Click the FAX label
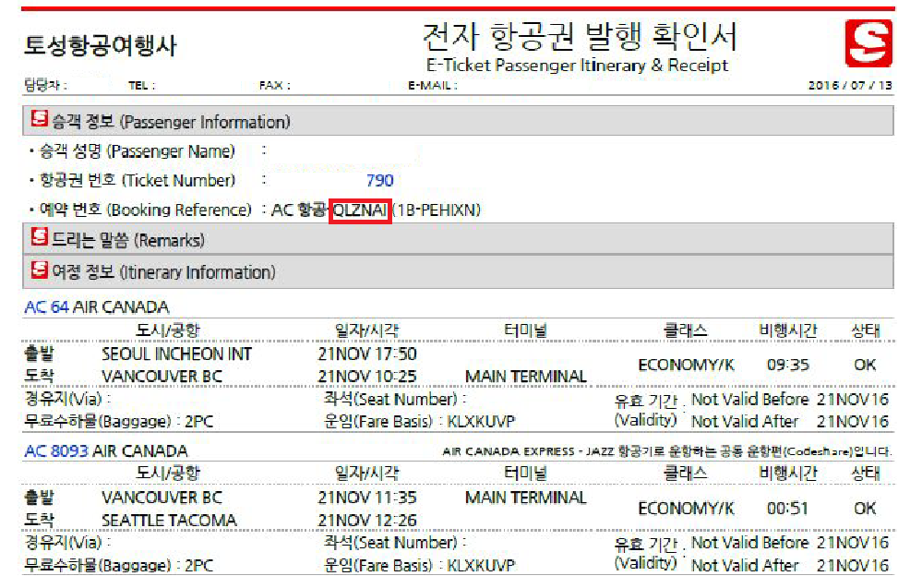The image size is (910, 588). tap(275, 86)
